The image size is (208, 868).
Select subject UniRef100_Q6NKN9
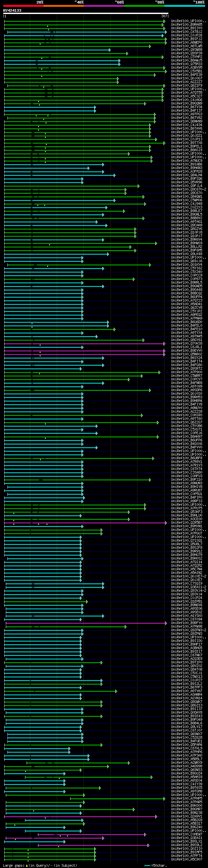187,121
